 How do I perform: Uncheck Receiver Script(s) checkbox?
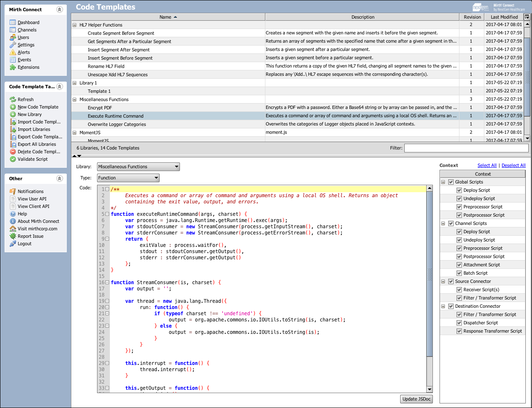click(x=459, y=290)
